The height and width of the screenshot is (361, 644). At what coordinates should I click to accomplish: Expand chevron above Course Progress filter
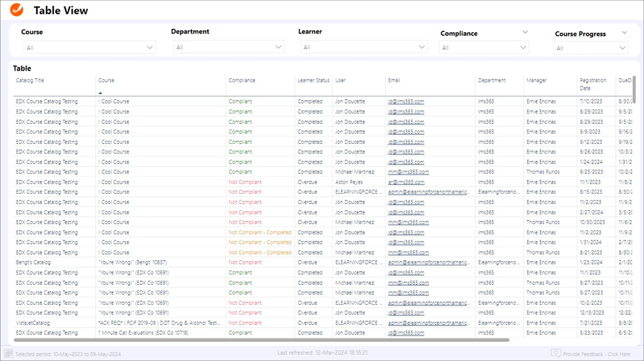[x=624, y=32]
